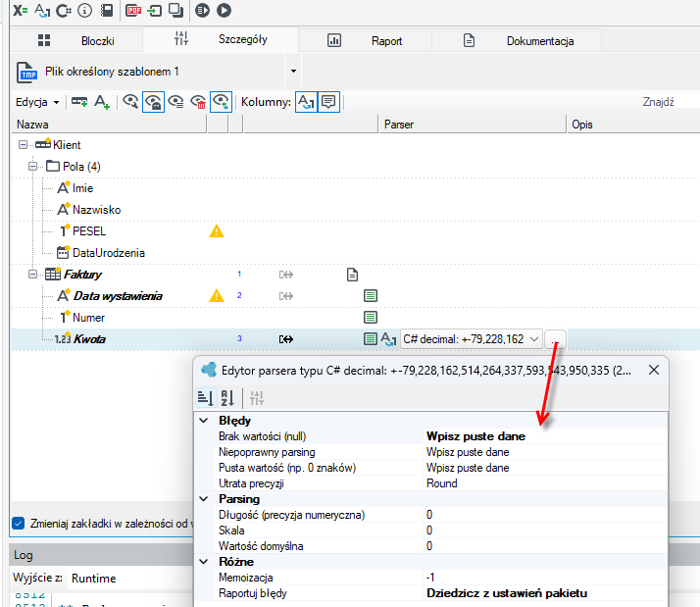Image resolution: width=700 pixels, height=607 pixels.
Task: Click the Znajdź search field
Action: [x=669, y=102]
